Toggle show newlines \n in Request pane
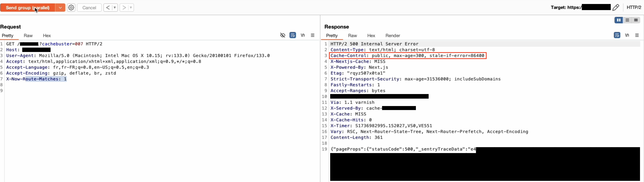Viewport: 644px width, 182px height. pyautogui.click(x=303, y=35)
